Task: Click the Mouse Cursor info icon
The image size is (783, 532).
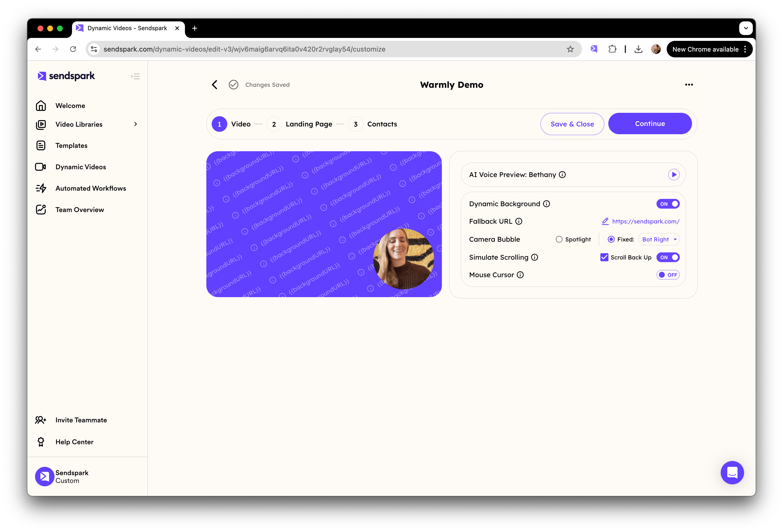Action: pyautogui.click(x=520, y=275)
